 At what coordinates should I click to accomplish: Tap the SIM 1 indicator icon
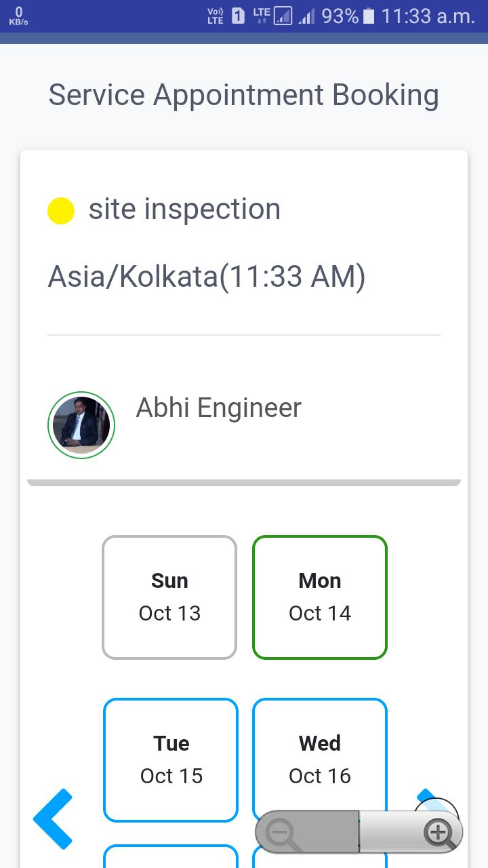pyautogui.click(x=238, y=16)
